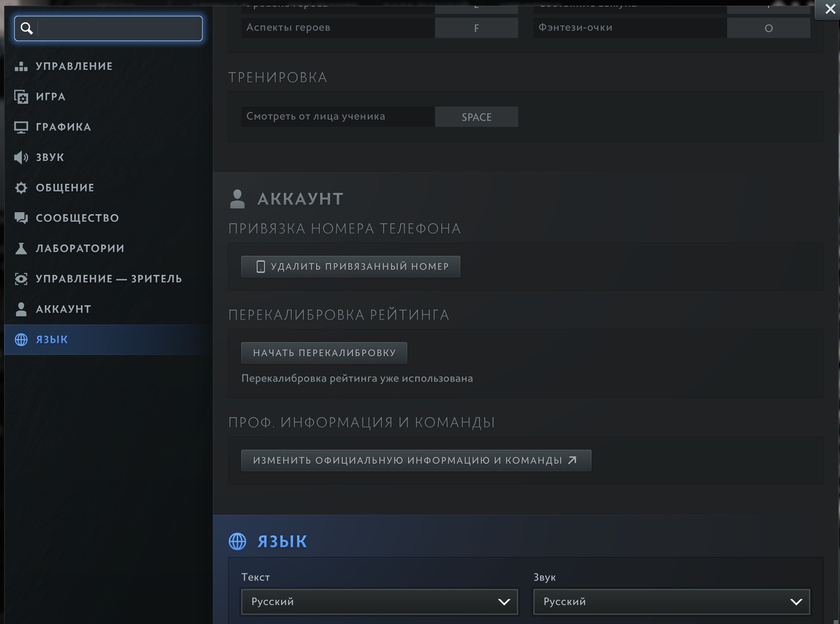Screen dimensions: 840x624
Task: Open Изменить официальную информацию и команды link
Action: coord(416,460)
